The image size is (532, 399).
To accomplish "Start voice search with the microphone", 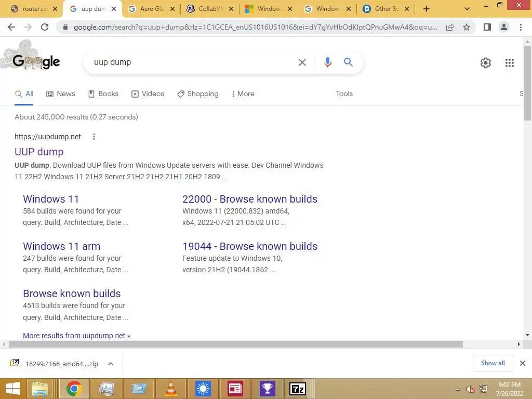I will pyautogui.click(x=327, y=62).
